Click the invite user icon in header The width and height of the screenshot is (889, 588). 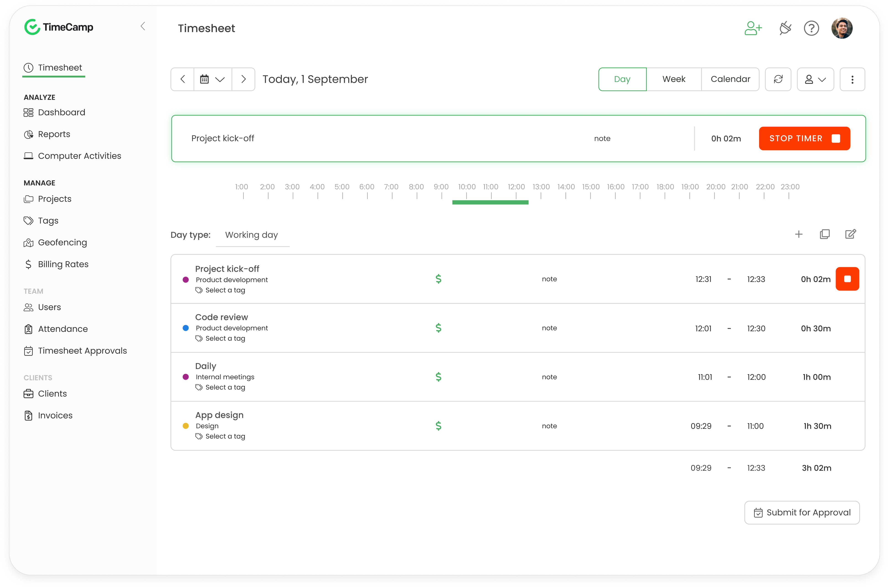pos(753,28)
